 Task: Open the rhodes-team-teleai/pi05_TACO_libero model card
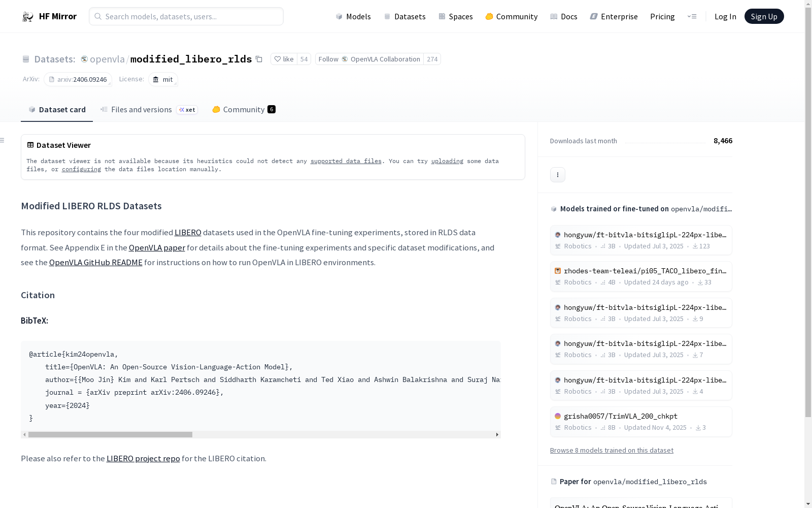click(x=641, y=276)
